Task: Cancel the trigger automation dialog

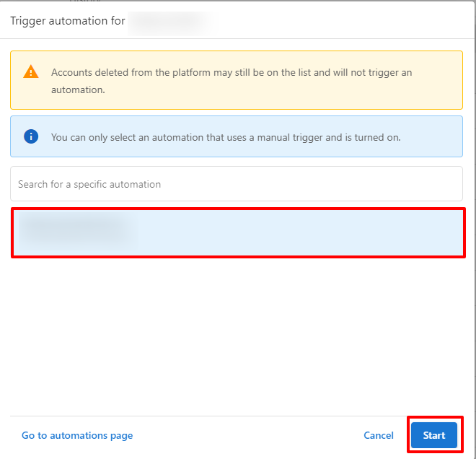Action: click(379, 435)
